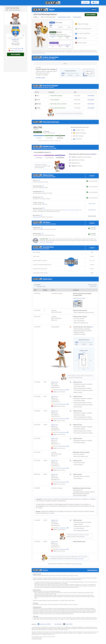Viewport: 106px width, 644px height.
Task: Click the Flush service icon in highlights
Action: pyautogui.click(x=36, y=108)
